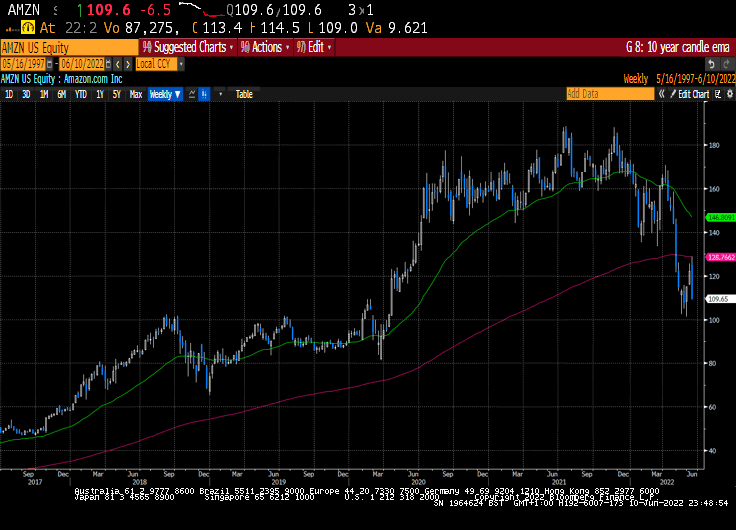Select 6M time range
This screenshot has height=530, width=736.
(61, 94)
